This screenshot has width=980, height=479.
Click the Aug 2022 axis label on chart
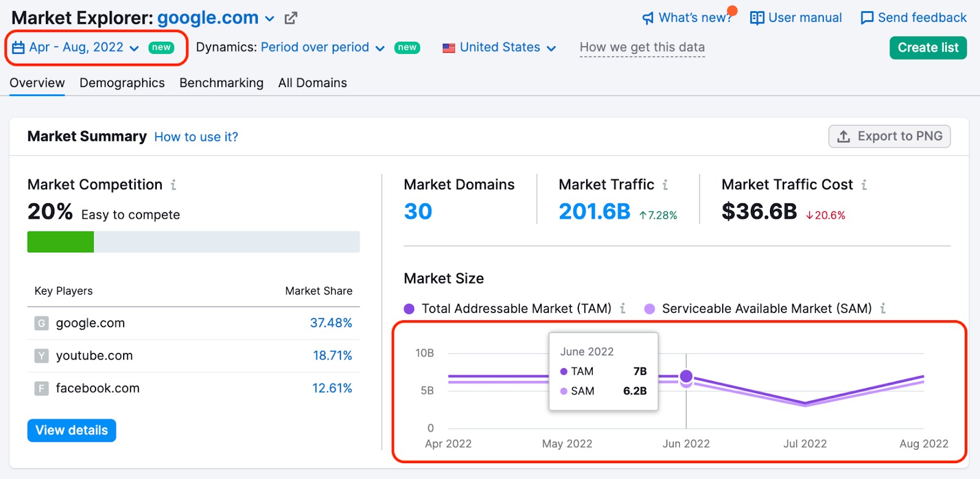click(x=924, y=443)
